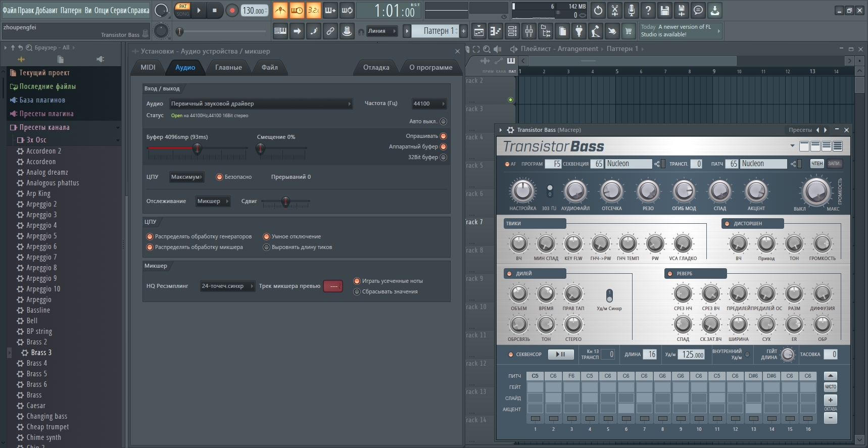Viewport: 868px width, 448px height.
Task: Open the Линия snap dropdown
Action: click(x=382, y=31)
